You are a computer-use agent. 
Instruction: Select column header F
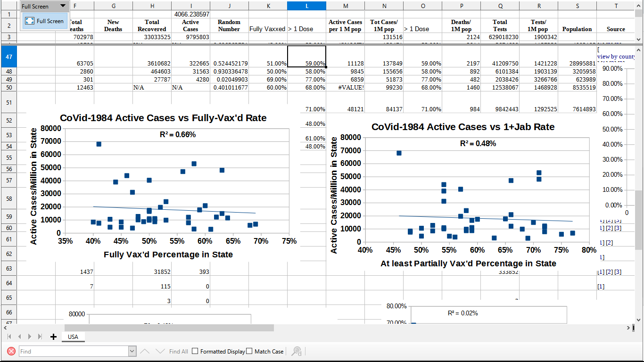tap(75, 6)
